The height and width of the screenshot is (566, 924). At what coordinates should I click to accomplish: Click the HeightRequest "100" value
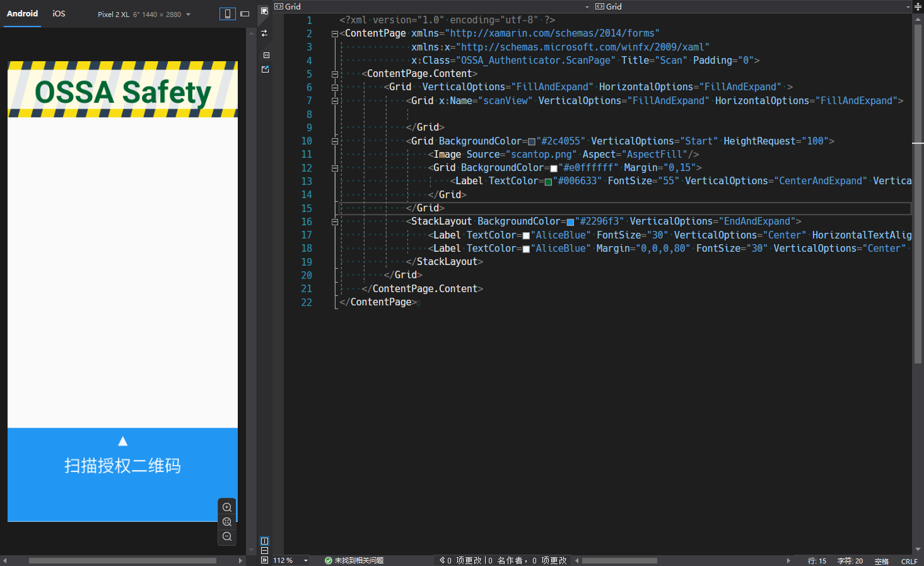(816, 141)
